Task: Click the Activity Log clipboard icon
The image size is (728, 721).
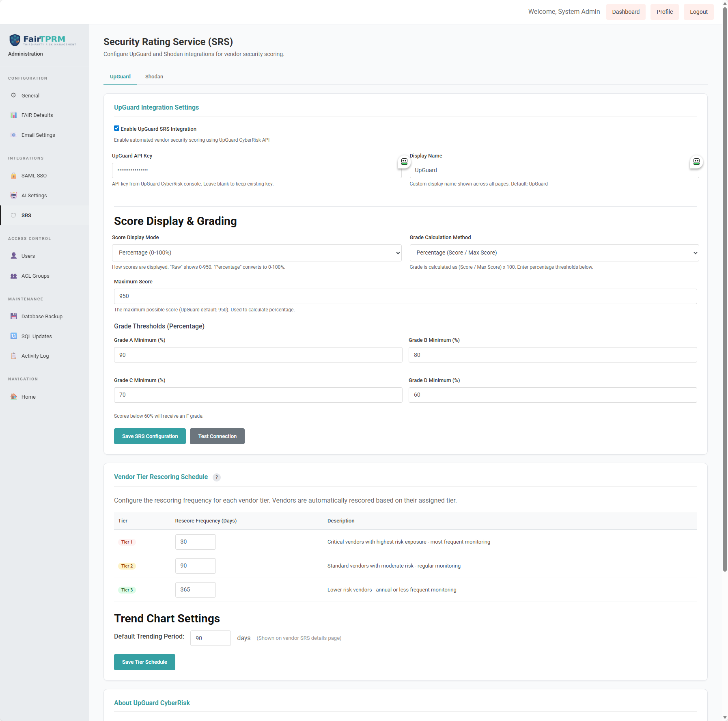Action: point(13,356)
